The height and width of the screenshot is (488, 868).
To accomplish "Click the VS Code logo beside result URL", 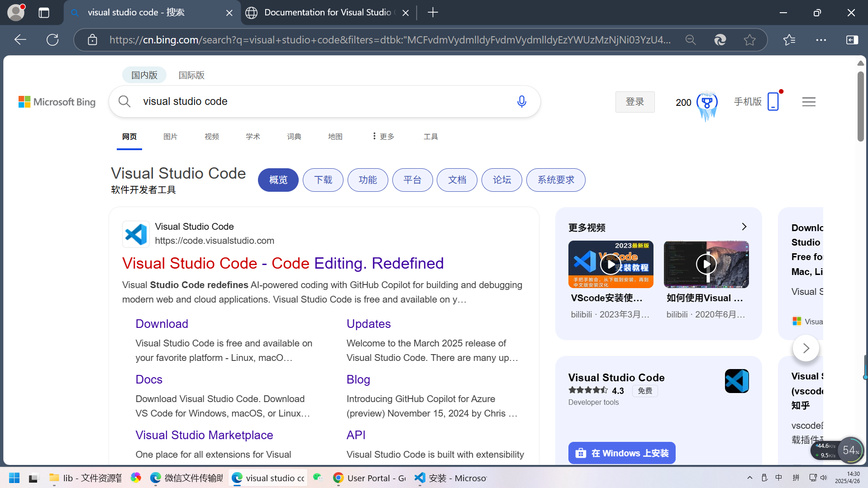I will tap(136, 234).
